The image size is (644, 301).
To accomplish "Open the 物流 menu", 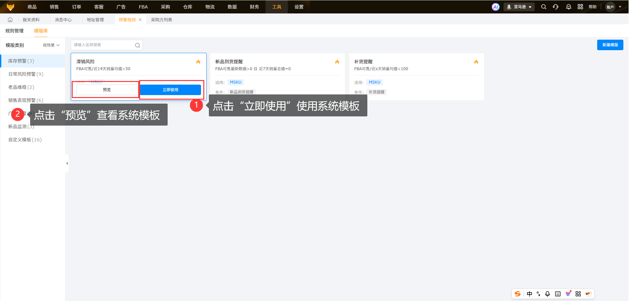I will [x=210, y=7].
